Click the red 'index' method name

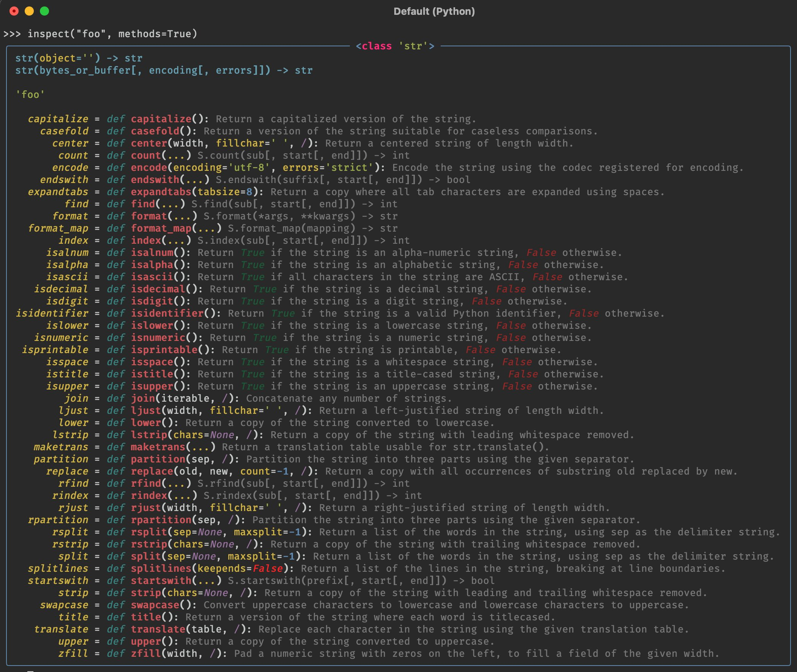[146, 240]
